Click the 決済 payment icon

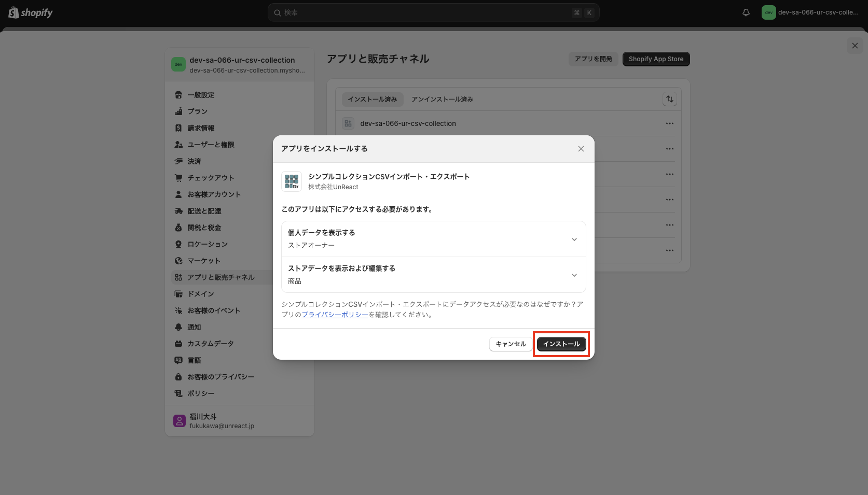pyautogui.click(x=178, y=161)
